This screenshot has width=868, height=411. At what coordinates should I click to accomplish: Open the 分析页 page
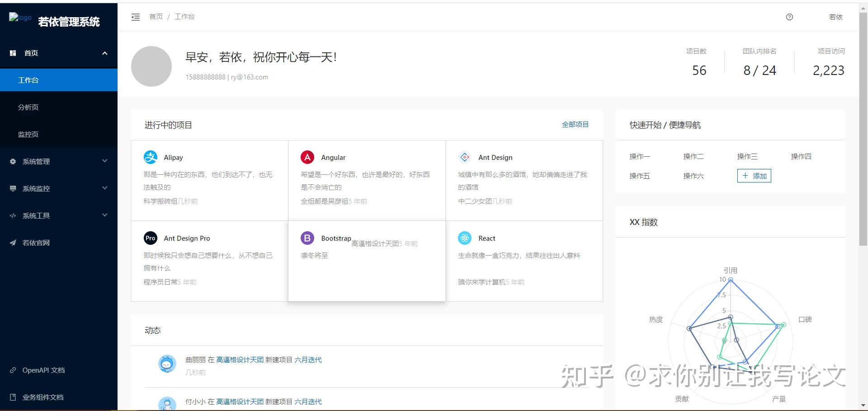coord(28,107)
